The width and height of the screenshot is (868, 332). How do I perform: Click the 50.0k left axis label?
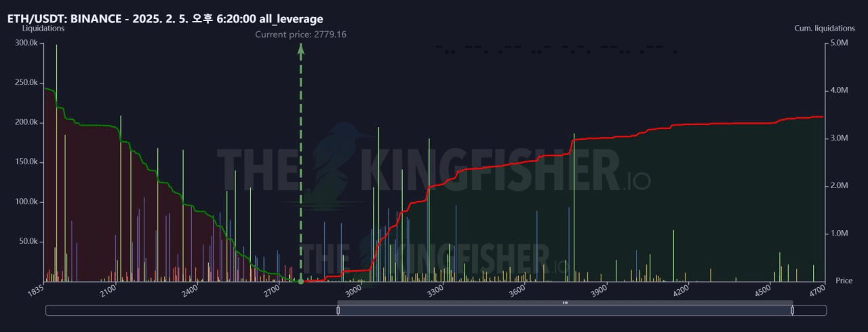click(x=28, y=242)
